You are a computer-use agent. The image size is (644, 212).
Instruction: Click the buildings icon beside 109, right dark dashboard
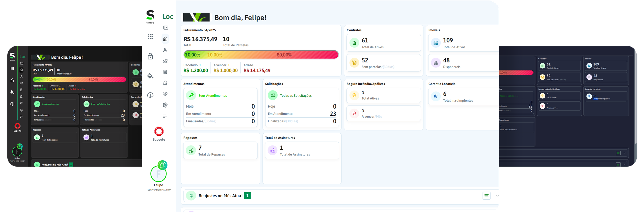point(589,66)
